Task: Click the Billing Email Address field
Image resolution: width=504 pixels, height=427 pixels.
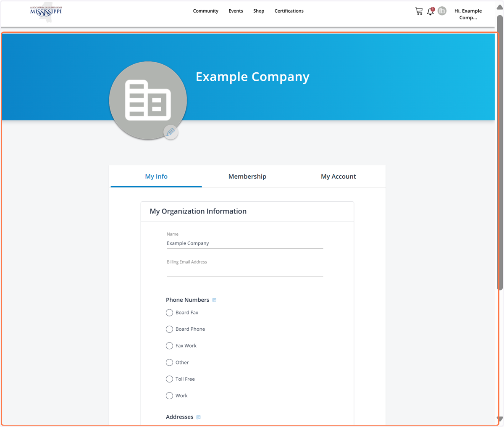Action: [x=245, y=271]
